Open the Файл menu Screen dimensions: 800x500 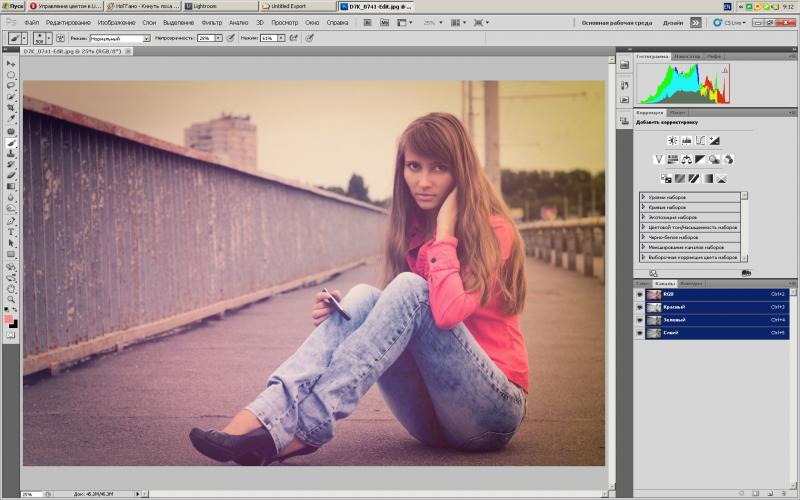tap(32, 22)
